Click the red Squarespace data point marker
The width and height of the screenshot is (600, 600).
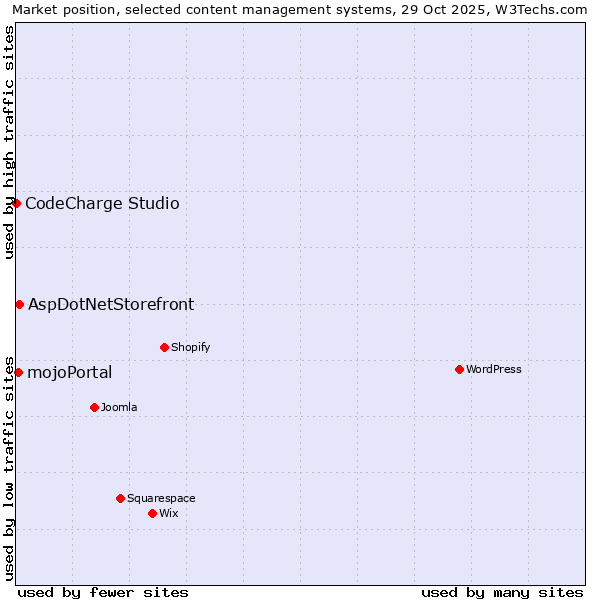click(120, 498)
